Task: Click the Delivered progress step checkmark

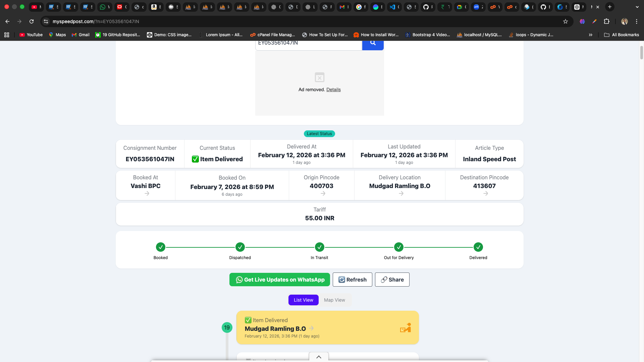Action: pos(478,247)
